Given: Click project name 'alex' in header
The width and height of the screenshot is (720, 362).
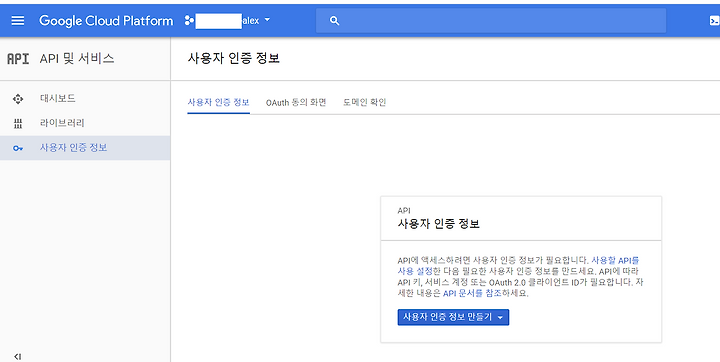Looking at the screenshot, I should (x=251, y=21).
